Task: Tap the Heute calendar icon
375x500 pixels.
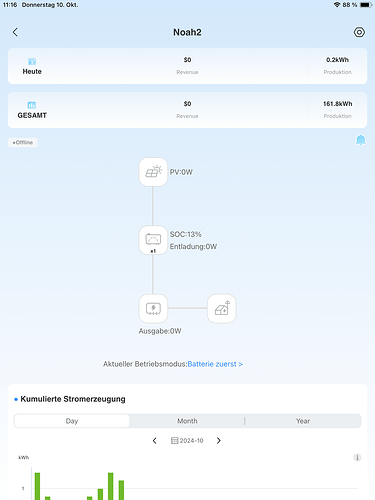Action: 32,61
